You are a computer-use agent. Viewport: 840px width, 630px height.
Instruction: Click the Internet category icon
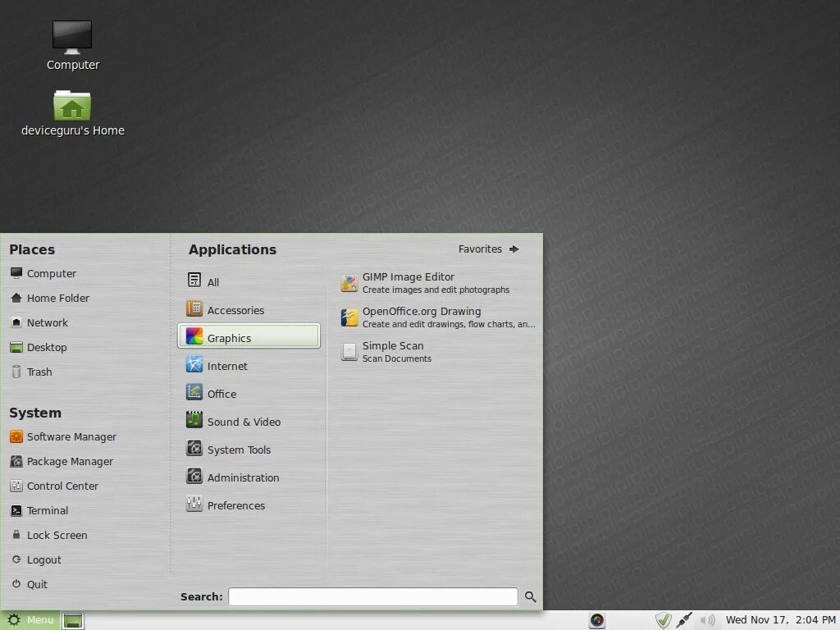tap(194, 364)
